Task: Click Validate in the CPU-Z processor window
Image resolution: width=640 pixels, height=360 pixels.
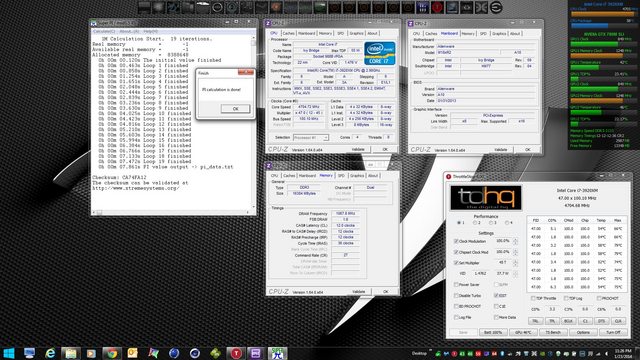Action: 358,149
